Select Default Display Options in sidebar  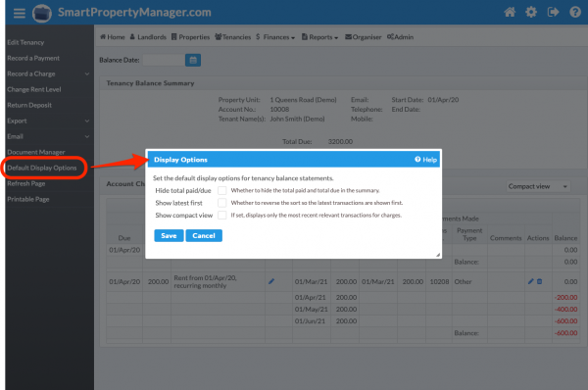coord(41,168)
